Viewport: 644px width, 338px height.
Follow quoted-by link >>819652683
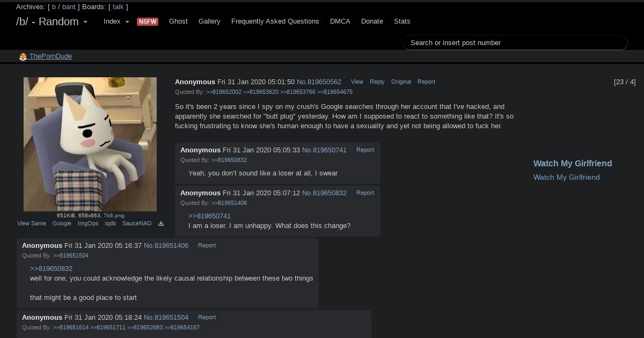click(x=145, y=328)
